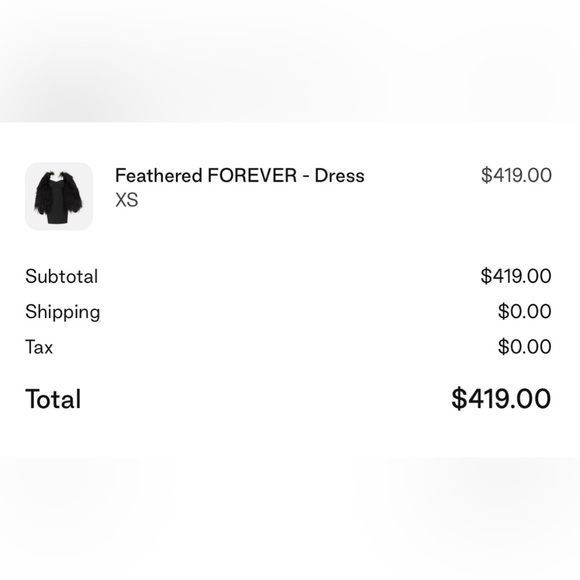The width and height of the screenshot is (580, 580).
Task: Open the feathered dress product thumbnail
Action: (x=59, y=196)
